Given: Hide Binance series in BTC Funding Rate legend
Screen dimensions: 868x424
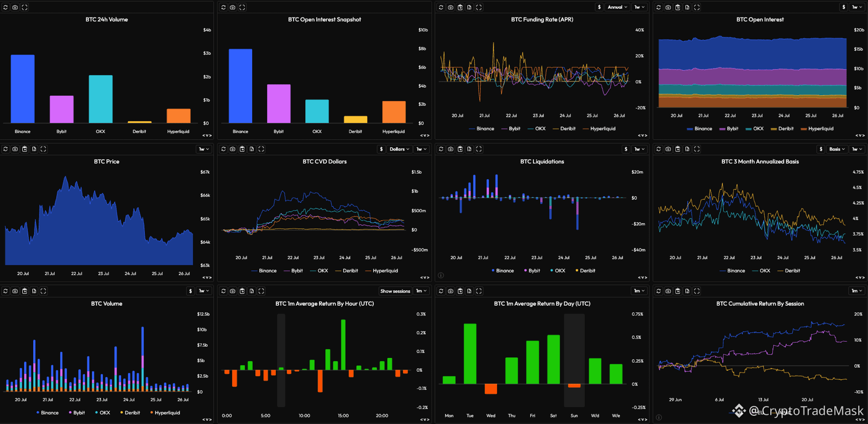Looking at the screenshot, I should pos(481,129).
